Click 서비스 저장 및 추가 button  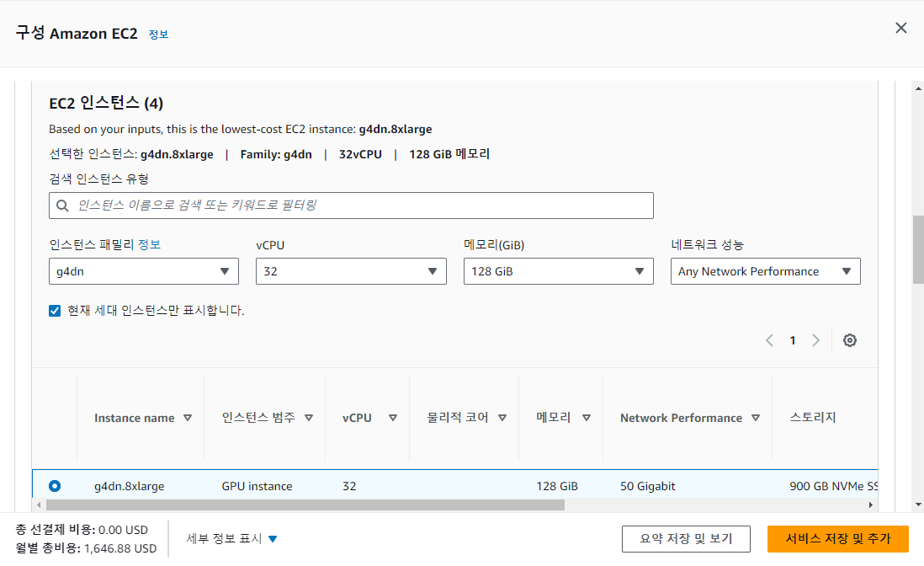click(838, 539)
